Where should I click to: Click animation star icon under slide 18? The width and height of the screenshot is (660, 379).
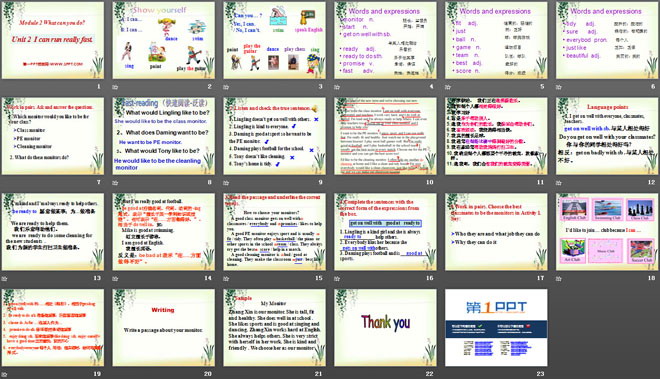coord(559,278)
